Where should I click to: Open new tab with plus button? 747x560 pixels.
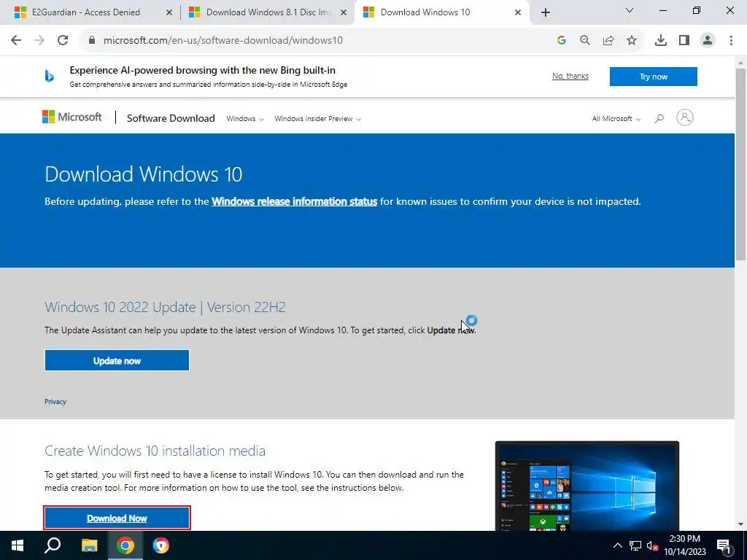(546, 12)
